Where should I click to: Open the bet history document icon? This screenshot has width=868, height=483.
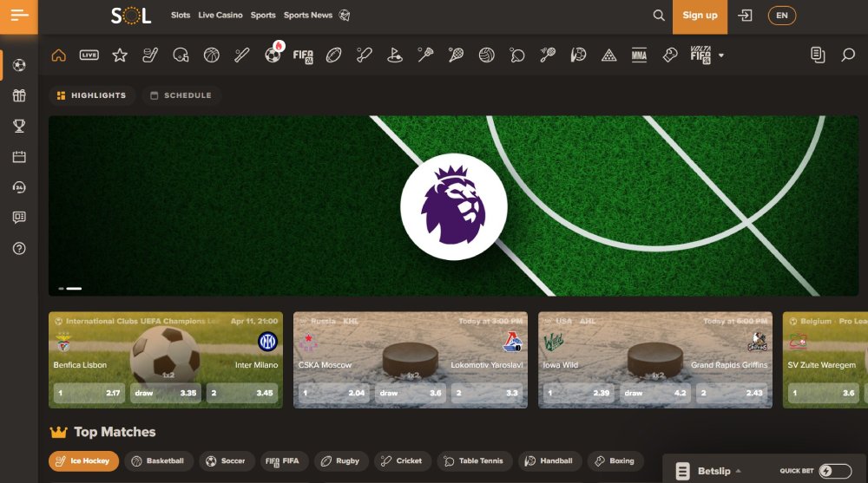click(x=818, y=55)
